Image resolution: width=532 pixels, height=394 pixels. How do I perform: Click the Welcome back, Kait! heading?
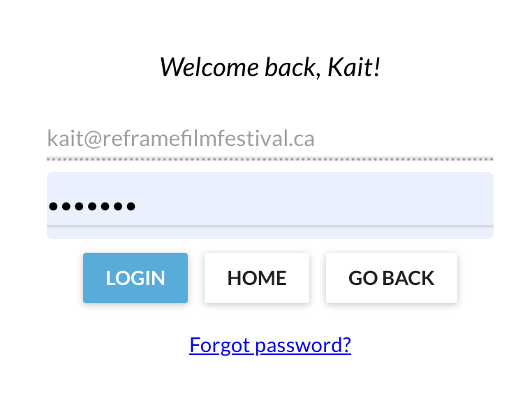(x=269, y=67)
